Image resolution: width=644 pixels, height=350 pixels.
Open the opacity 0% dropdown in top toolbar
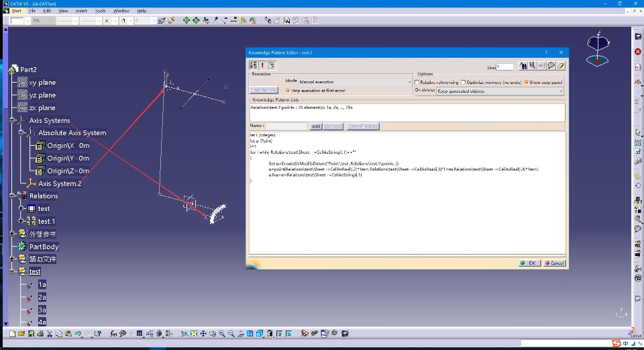(x=43, y=20)
